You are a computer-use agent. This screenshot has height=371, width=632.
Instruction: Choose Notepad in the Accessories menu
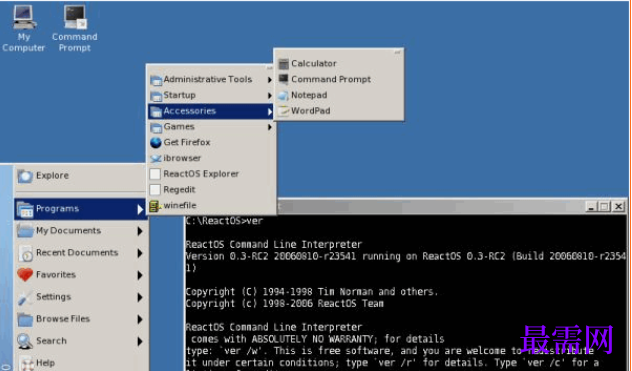[338, 95]
